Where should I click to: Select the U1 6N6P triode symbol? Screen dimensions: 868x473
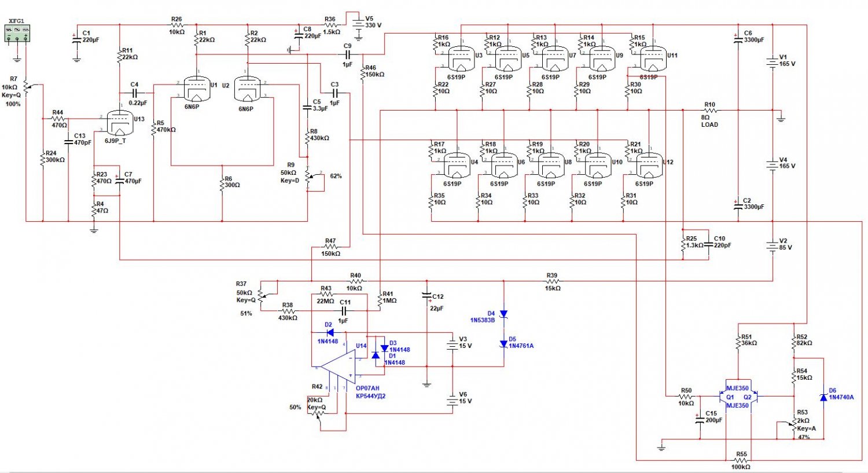pyautogui.click(x=197, y=89)
